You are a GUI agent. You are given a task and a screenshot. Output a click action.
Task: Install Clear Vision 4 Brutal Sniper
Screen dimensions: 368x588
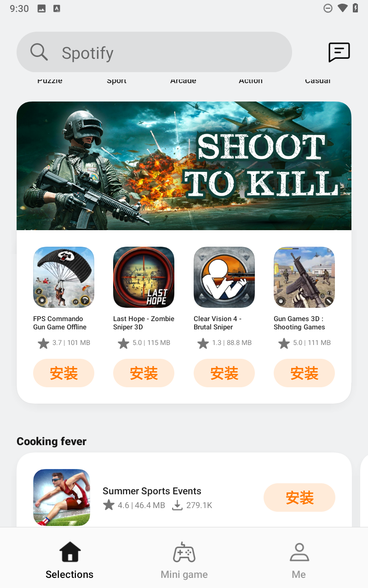point(224,373)
